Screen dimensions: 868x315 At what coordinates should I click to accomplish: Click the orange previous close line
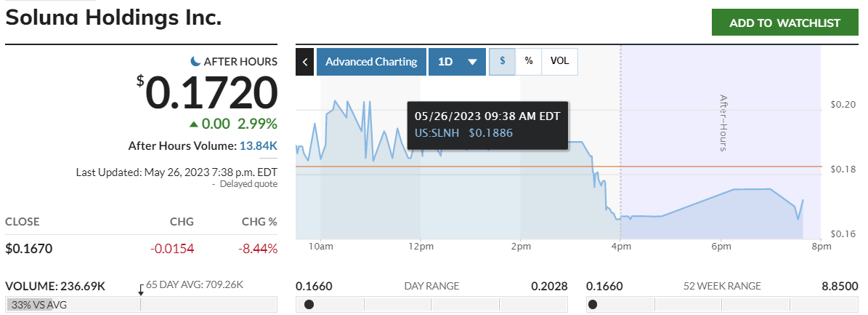pos(508,167)
